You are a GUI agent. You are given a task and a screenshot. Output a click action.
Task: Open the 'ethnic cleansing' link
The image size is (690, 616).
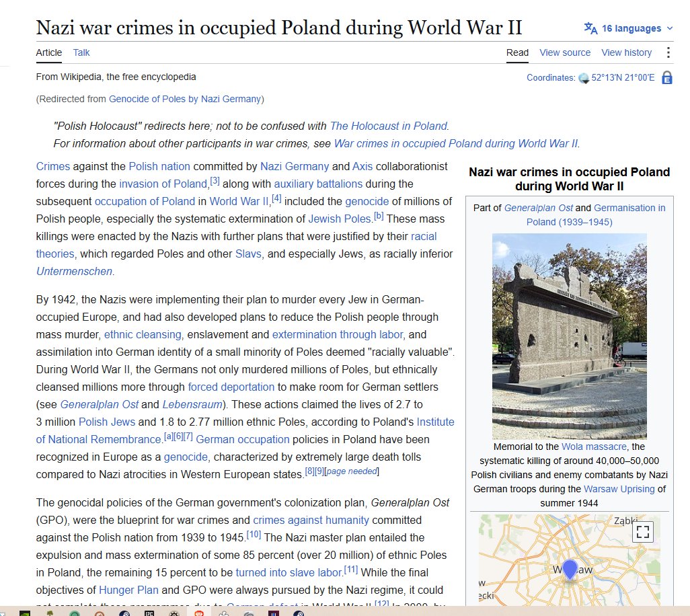(x=143, y=335)
